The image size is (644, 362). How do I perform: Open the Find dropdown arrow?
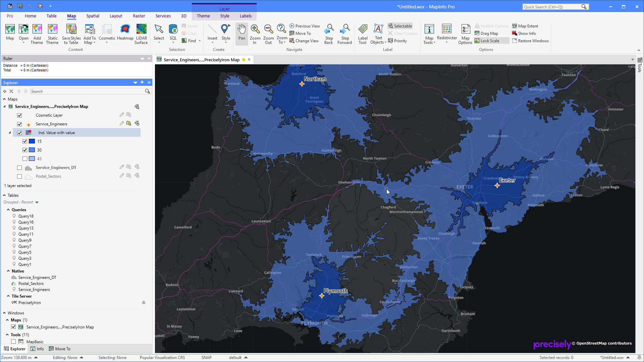point(200,41)
